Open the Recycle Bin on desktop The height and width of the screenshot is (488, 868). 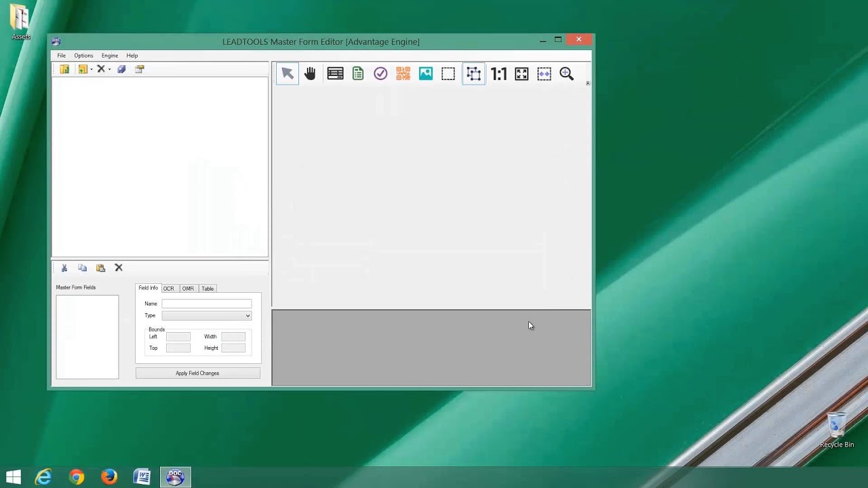pyautogui.click(x=837, y=430)
